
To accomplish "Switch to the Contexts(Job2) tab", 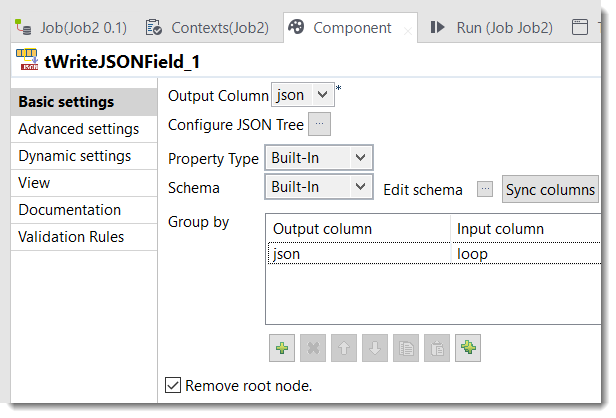I will pos(207,27).
